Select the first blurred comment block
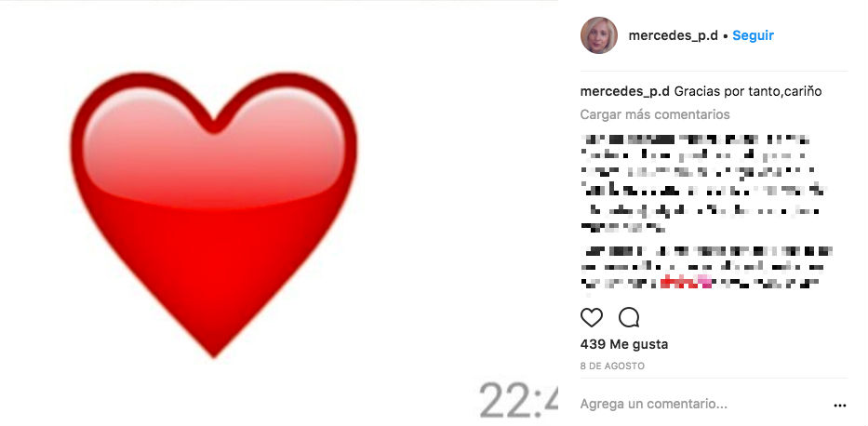Image resolution: width=868 pixels, height=426 pixels. [702, 183]
